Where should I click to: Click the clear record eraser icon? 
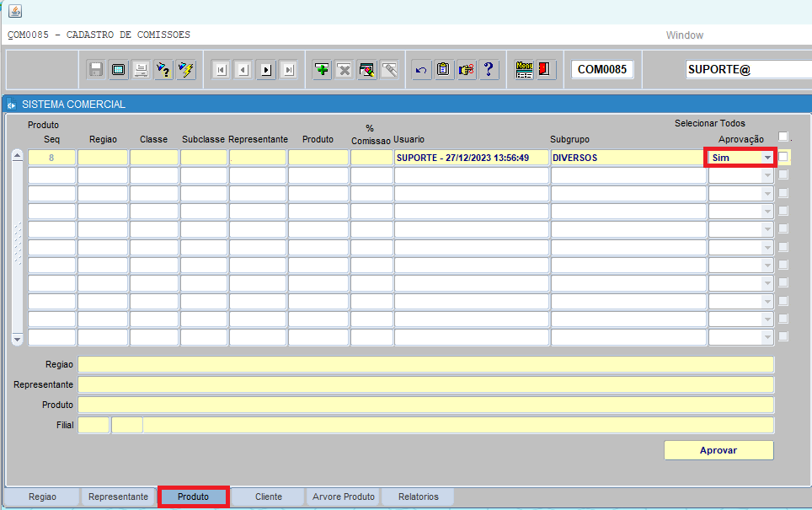tap(366, 69)
